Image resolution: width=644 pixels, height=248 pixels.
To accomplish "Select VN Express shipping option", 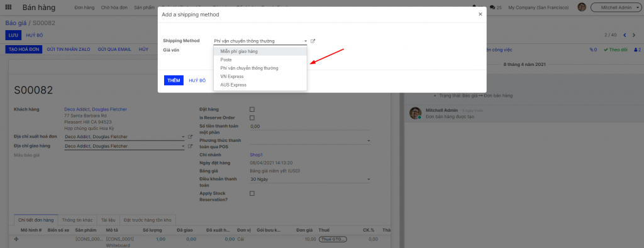I will click(x=260, y=77).
